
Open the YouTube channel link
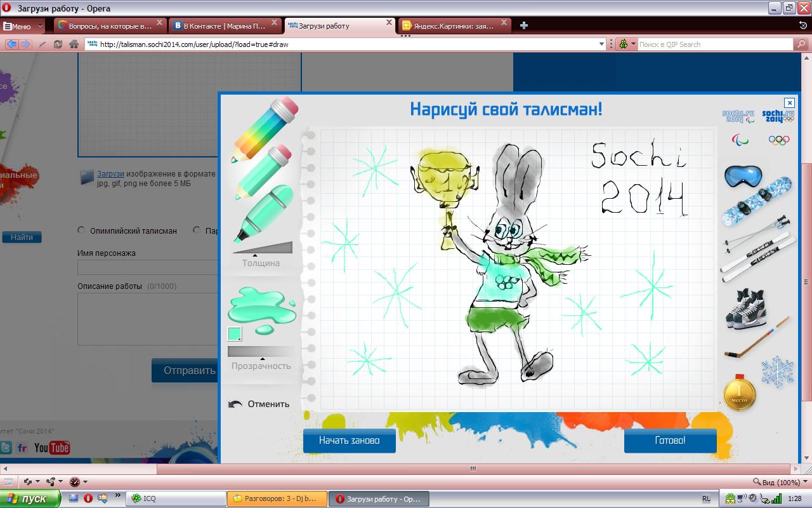pos(52,448)
